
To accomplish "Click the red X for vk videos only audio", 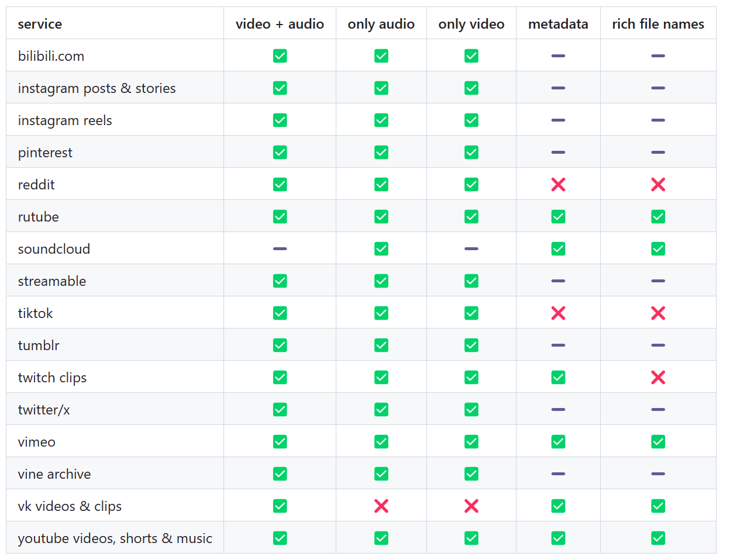I will coord(381,506).
